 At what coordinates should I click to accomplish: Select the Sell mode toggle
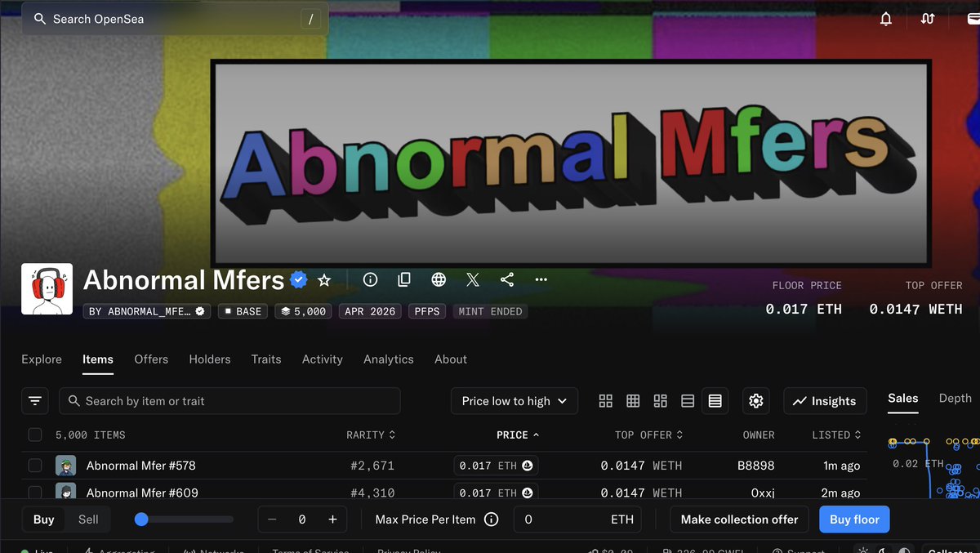(88, 520)
